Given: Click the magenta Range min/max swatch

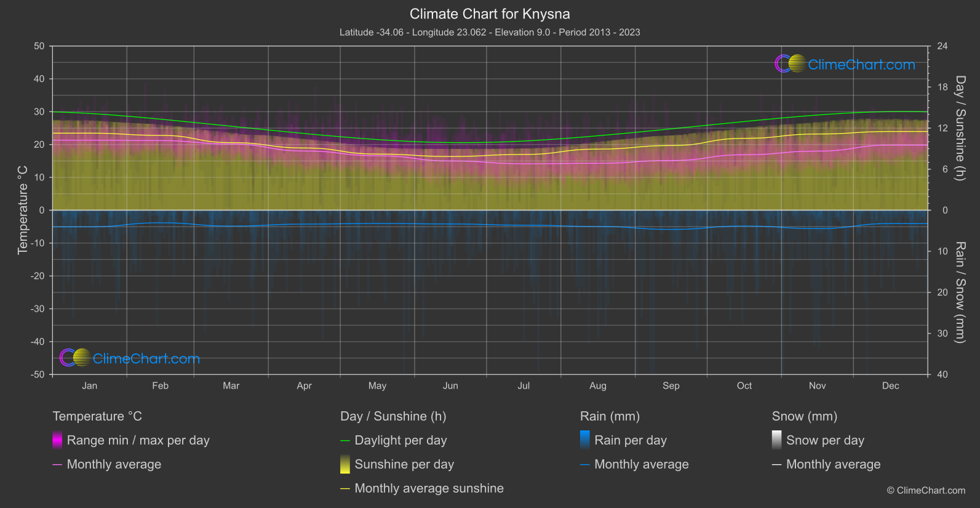Looking at the screenshot, I should tap(57, 440).
